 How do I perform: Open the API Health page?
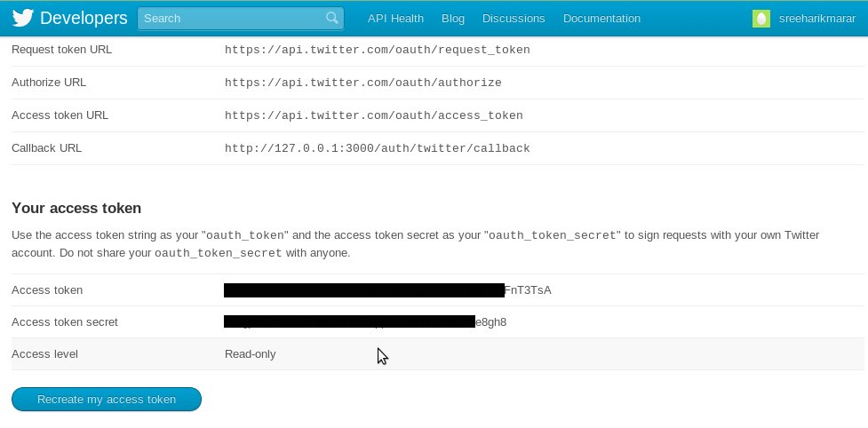click(395, 19)
